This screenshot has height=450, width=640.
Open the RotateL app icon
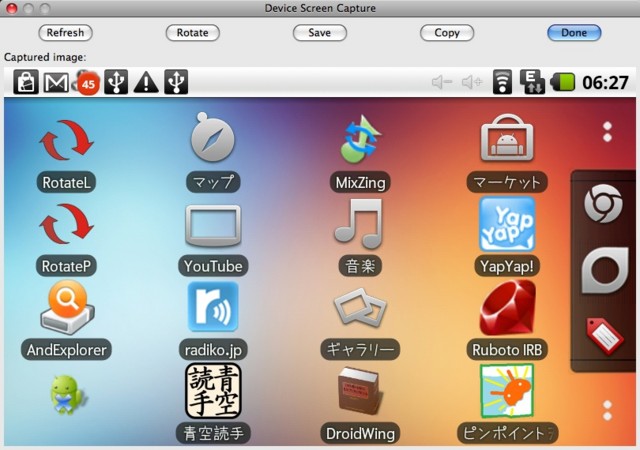tap(66, 140)
